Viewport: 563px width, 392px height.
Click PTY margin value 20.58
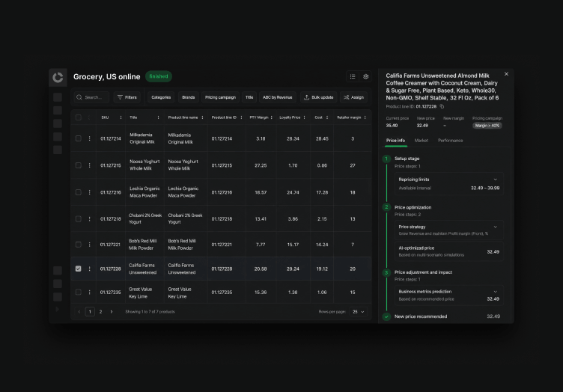[261, 269]
